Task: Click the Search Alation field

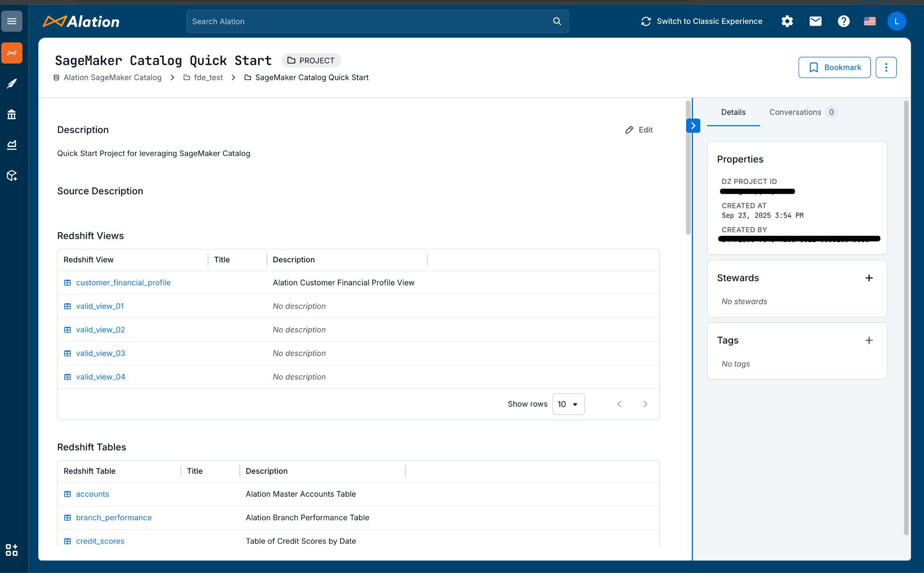Action: [370, 21]
